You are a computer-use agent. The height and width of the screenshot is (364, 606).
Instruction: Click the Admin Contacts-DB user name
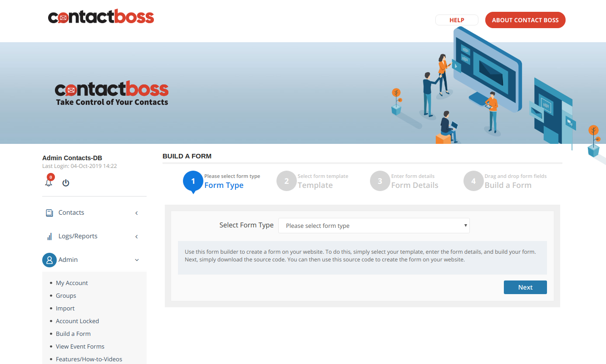coord(72,158)
